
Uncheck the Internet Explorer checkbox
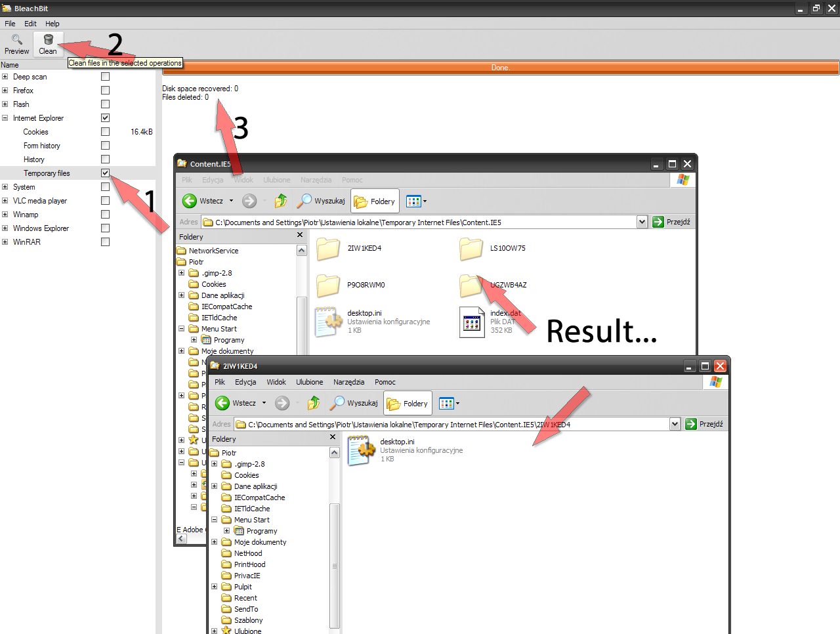click(105, 118)
